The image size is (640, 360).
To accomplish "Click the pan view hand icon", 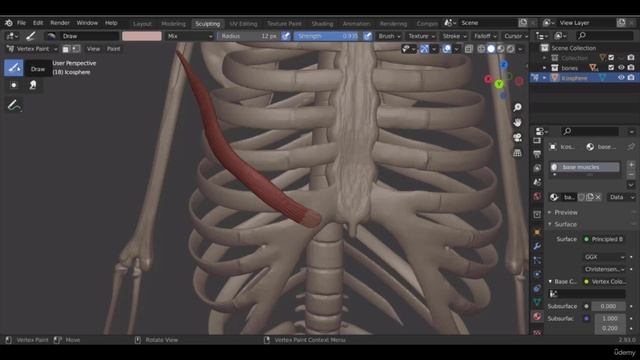I will [517, 122].
